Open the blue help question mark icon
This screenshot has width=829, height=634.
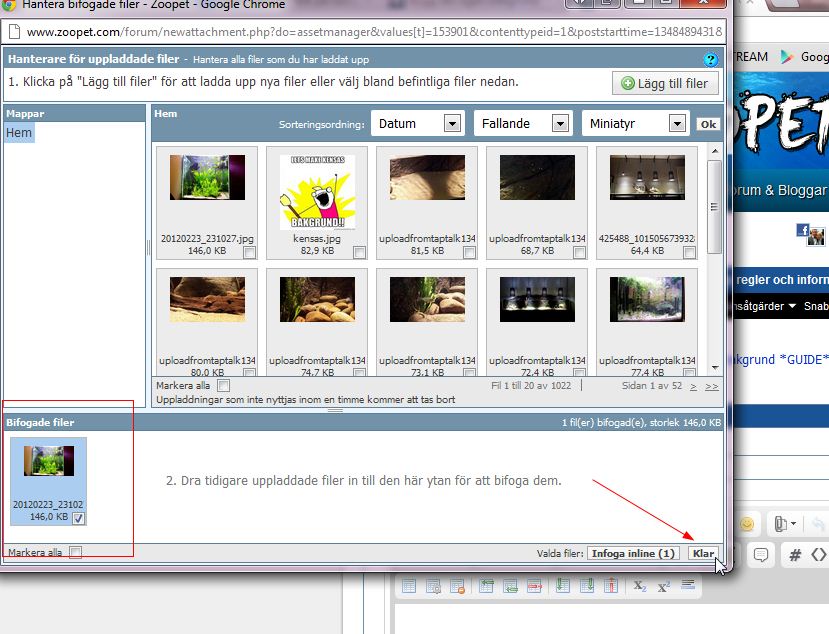point(711,60)
